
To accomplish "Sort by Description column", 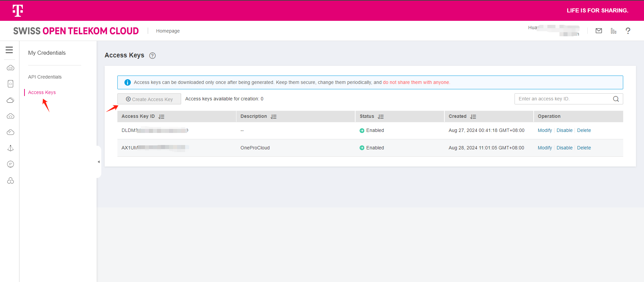I will [274, 117].
